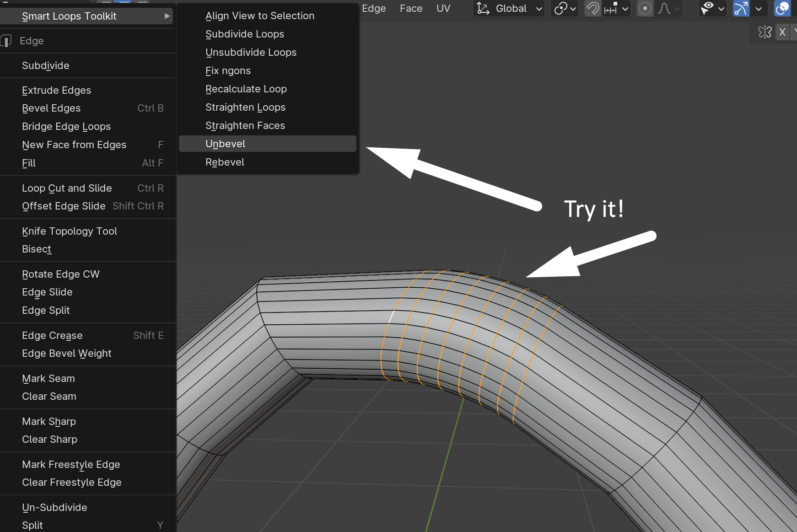The width and height of the screenshot is (797, 532).
Task: Choose Bevel Edges in Edge menu
Action: (x=51, y=108)
